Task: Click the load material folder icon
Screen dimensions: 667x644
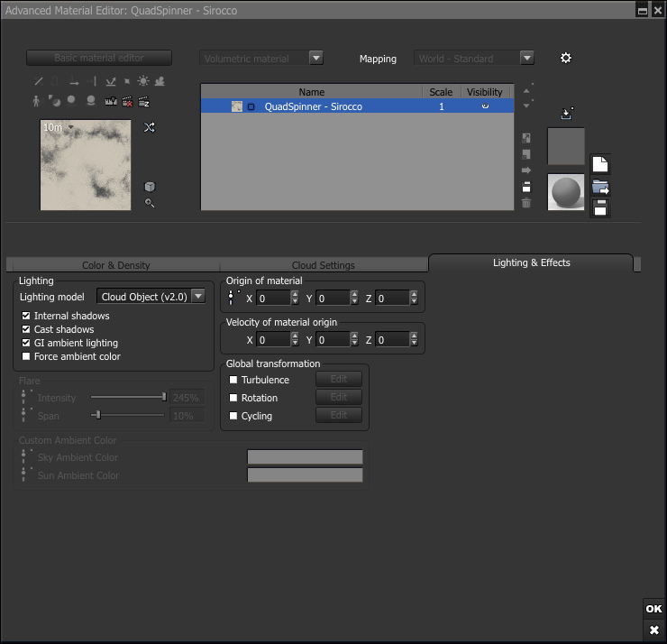Action: [x=600, y=187]
